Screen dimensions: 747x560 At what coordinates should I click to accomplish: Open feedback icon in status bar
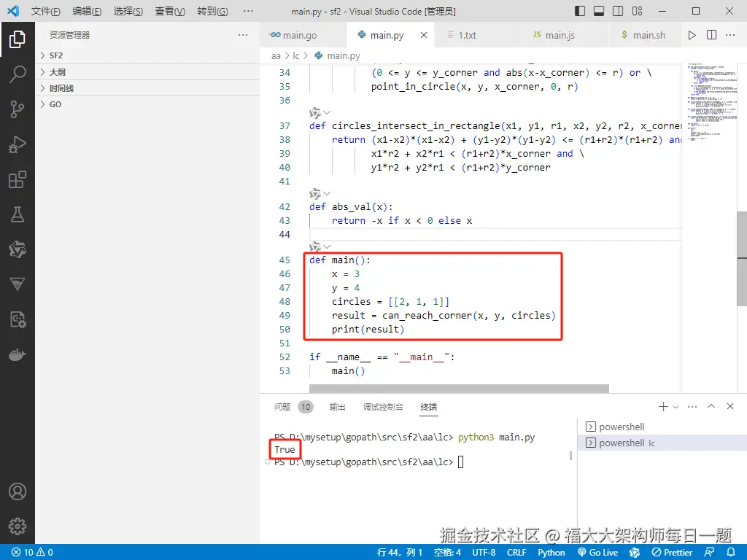(709, 552)
